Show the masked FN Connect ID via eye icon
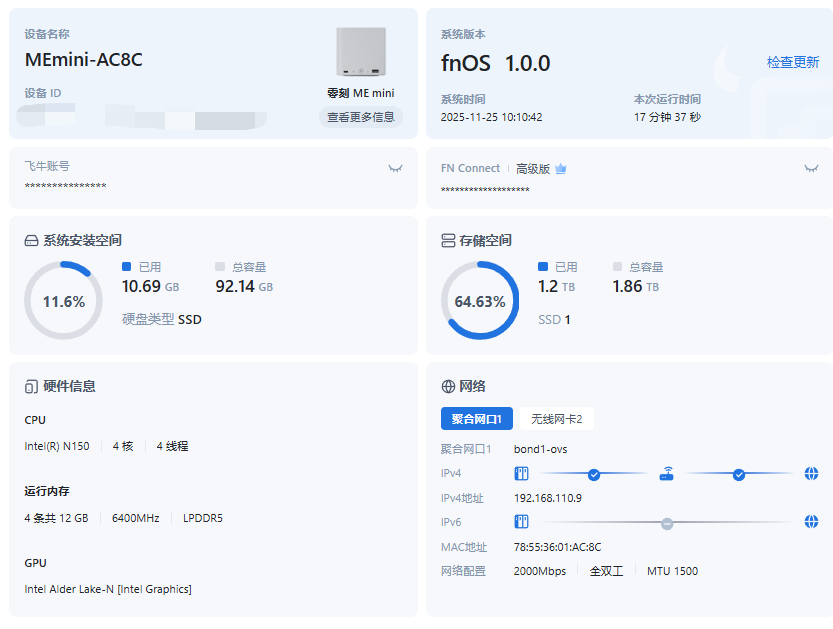The height and width of the screenshot is (629, 833). tap(811, 168)
